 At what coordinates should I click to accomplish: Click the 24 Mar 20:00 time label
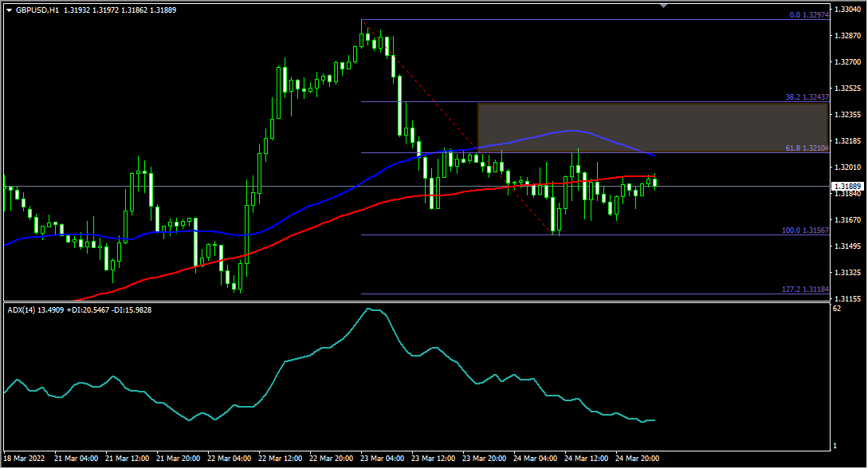(637, 459)
